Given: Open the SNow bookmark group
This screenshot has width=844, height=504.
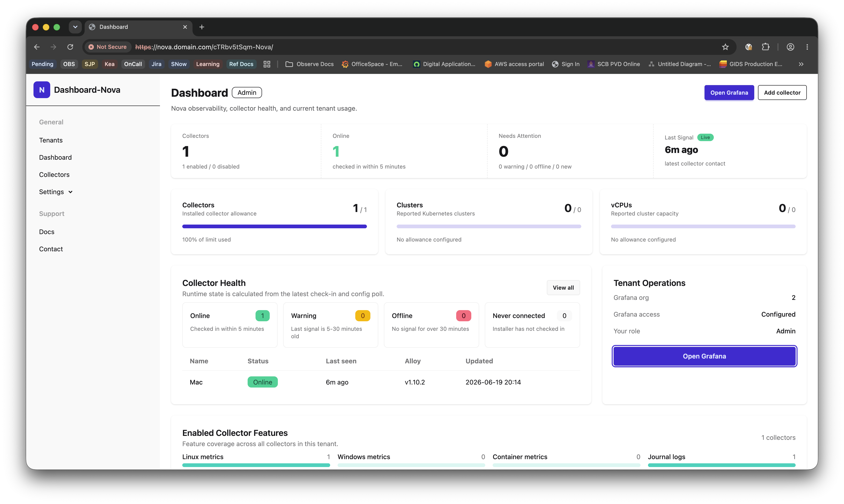Looking at the screenshot, I should (x=179, y=64).
